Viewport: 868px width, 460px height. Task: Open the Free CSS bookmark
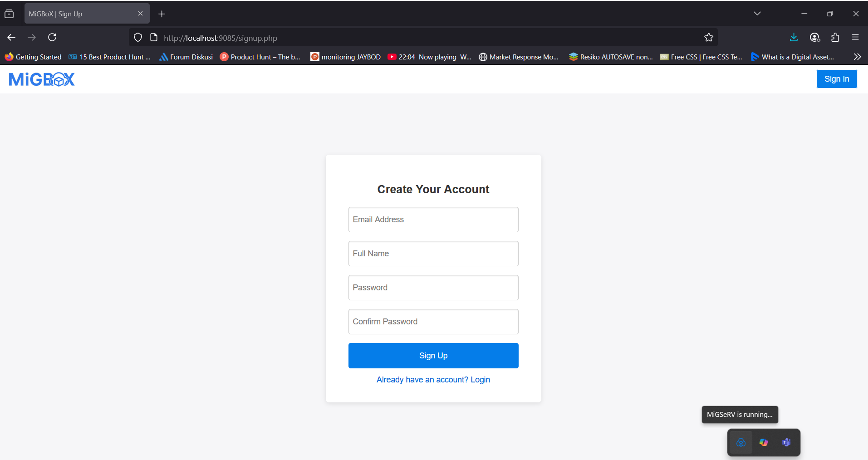point(701,57)
